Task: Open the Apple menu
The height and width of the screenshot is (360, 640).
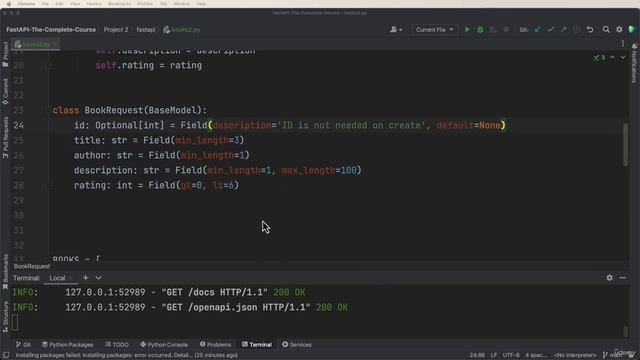Action: (9, 4)
